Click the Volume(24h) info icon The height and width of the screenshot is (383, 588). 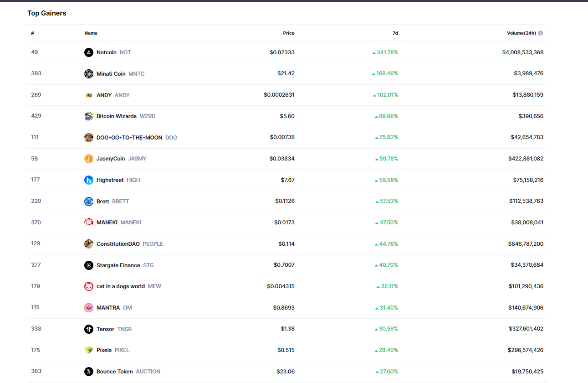pos(540,33)
